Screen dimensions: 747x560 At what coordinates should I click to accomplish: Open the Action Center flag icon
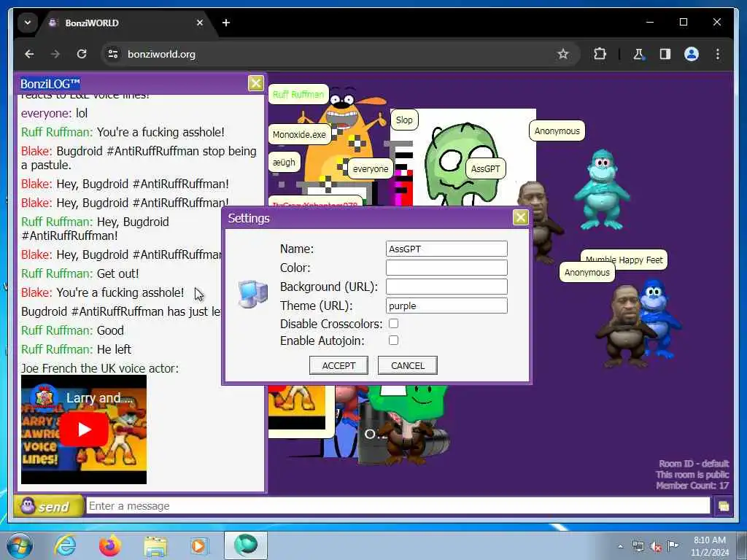(x=673, y=545)
